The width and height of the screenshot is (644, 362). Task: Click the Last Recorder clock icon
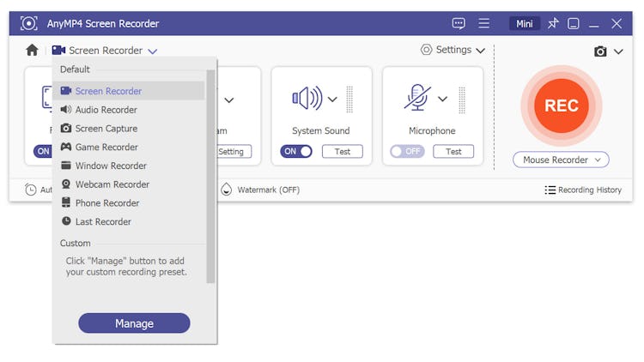pyautogui.click(x=66, y=221)
